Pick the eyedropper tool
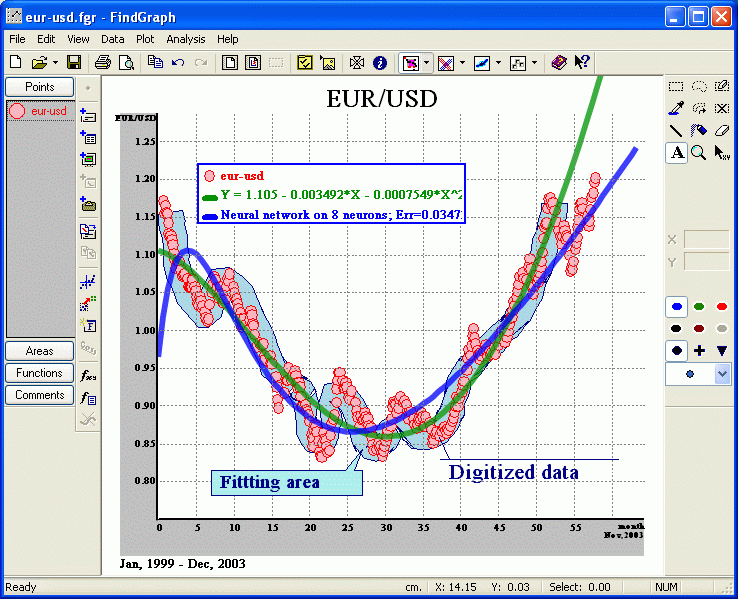 point(676,108)
